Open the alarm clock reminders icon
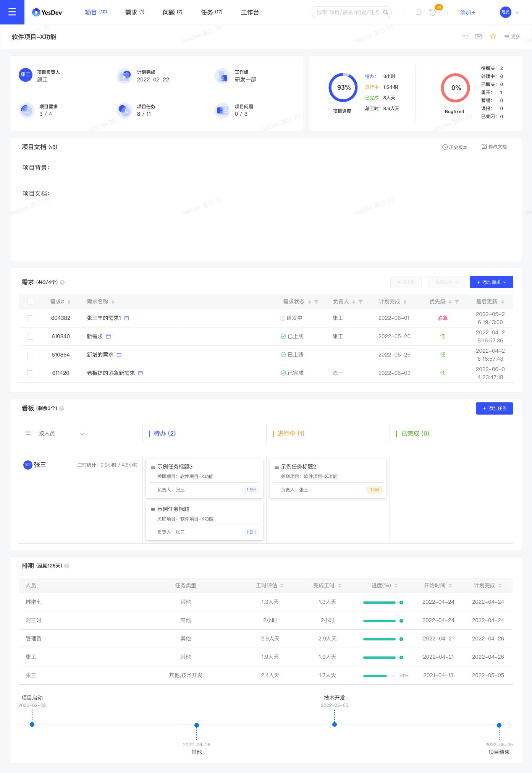Screen dimensions: 532x773 click(433, 12)
